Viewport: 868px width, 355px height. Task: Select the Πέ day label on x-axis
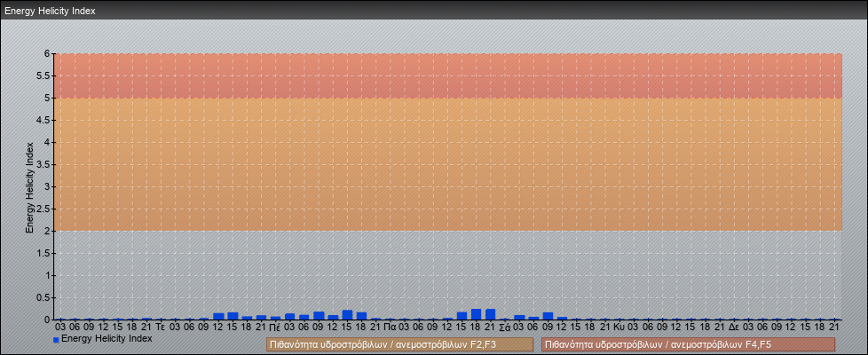(x=275, y=327)
